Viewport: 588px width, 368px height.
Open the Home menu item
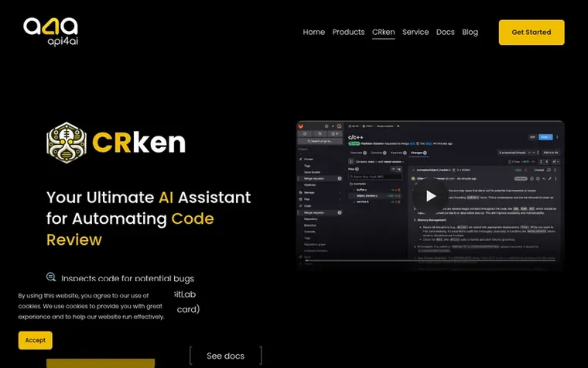[x=314, y=33]
